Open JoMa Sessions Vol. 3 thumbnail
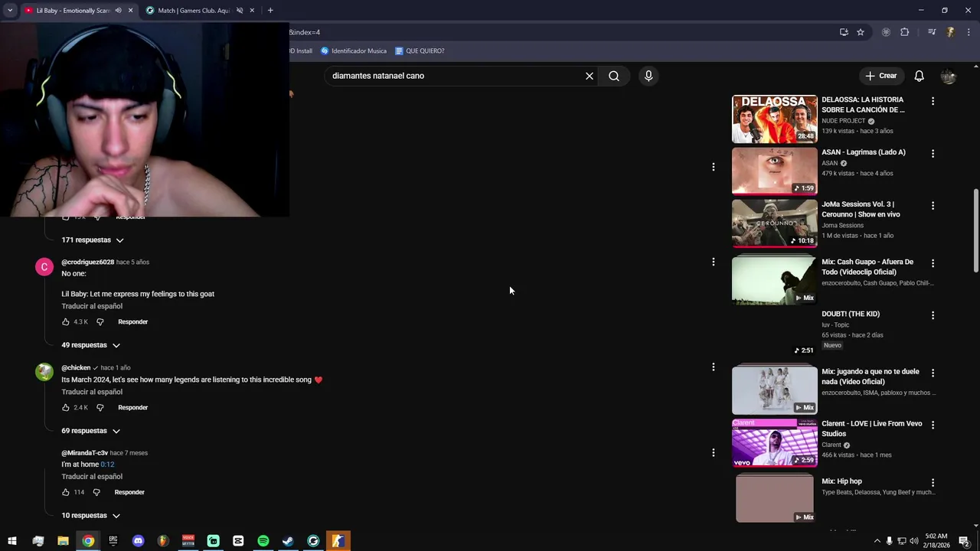 click(775, 223)
